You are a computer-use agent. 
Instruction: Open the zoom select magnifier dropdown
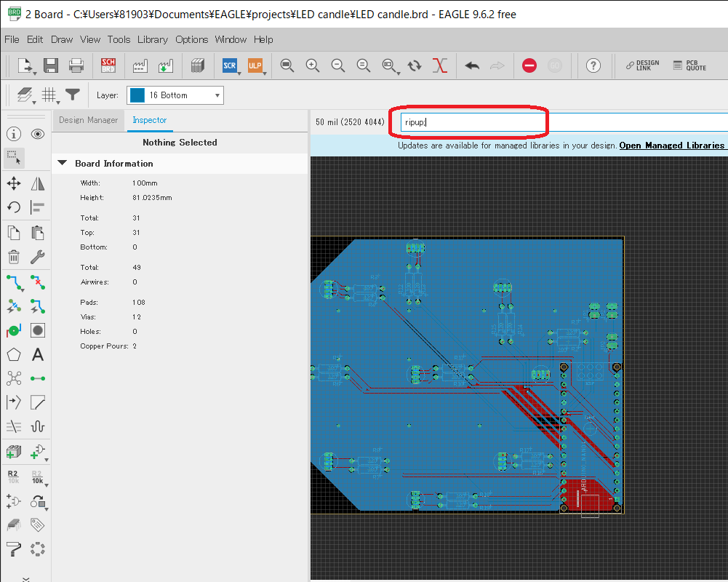coord(390,65)
